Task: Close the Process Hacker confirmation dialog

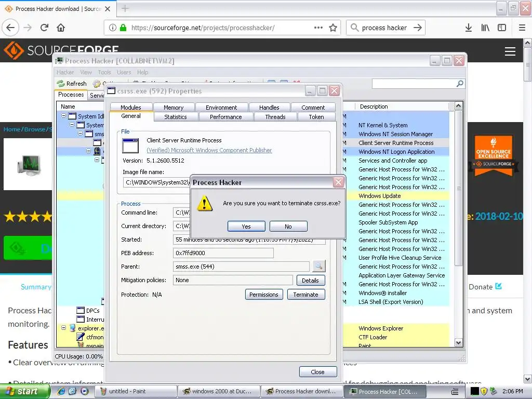Action: pos(338,182)
